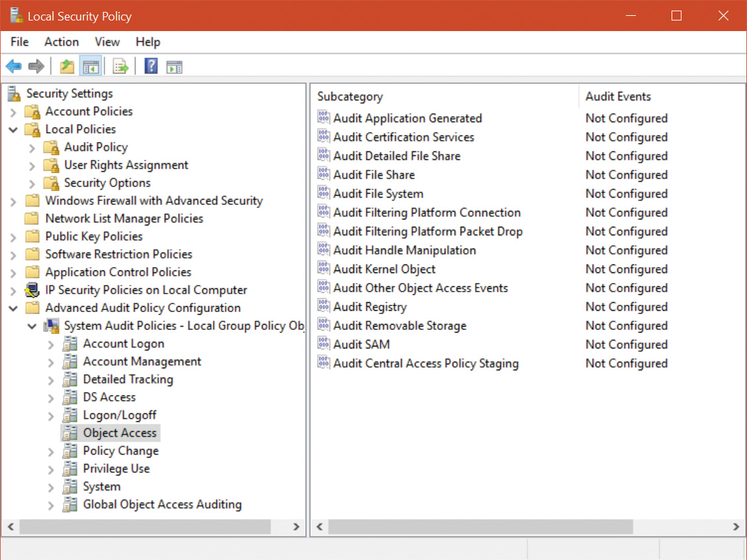The image size is (747, 560).
Task: Collapse Advanced Audit Policy Configuration node
Action: point(13,308)
